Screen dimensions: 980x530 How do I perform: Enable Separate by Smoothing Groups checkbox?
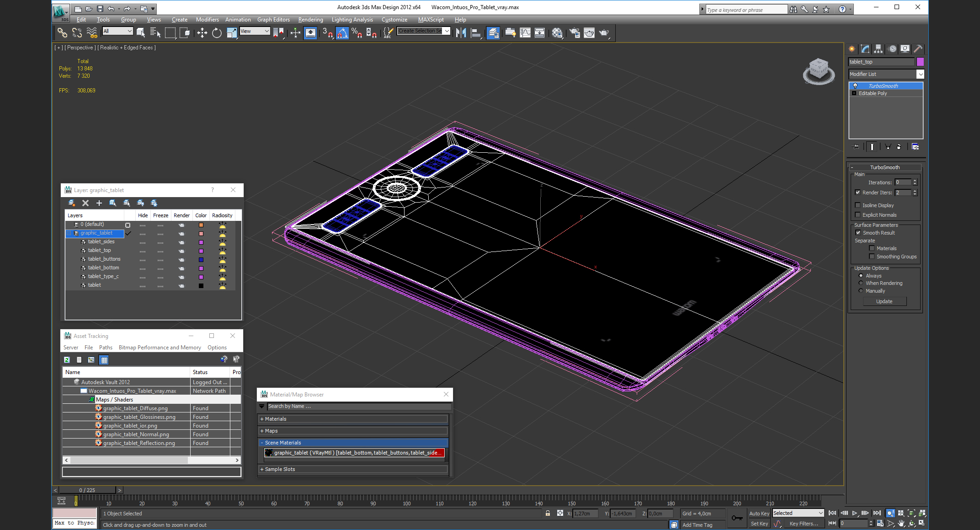(872, 257)
